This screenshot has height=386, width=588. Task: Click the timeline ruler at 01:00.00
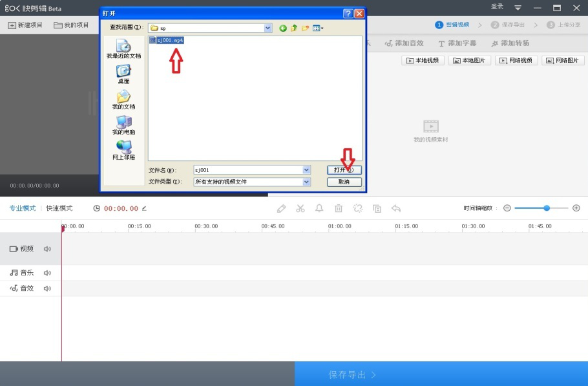[339, 226]
